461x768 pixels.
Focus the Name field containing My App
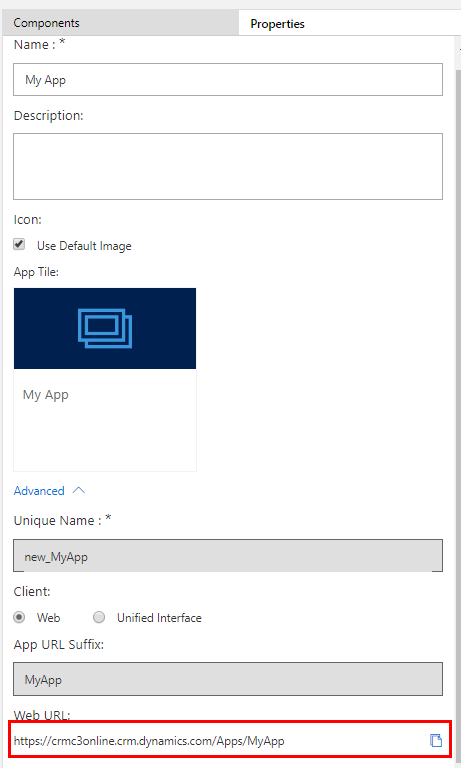pyautogui.click(x=228, y=79)
